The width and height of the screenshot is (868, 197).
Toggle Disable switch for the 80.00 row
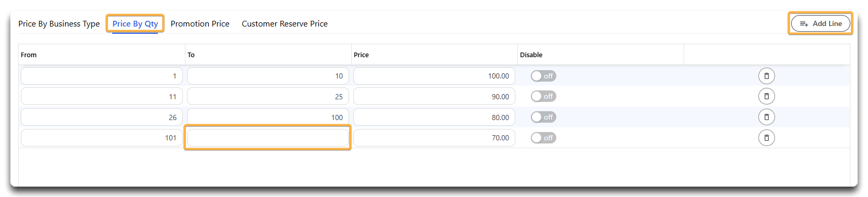tap(543, 117)
